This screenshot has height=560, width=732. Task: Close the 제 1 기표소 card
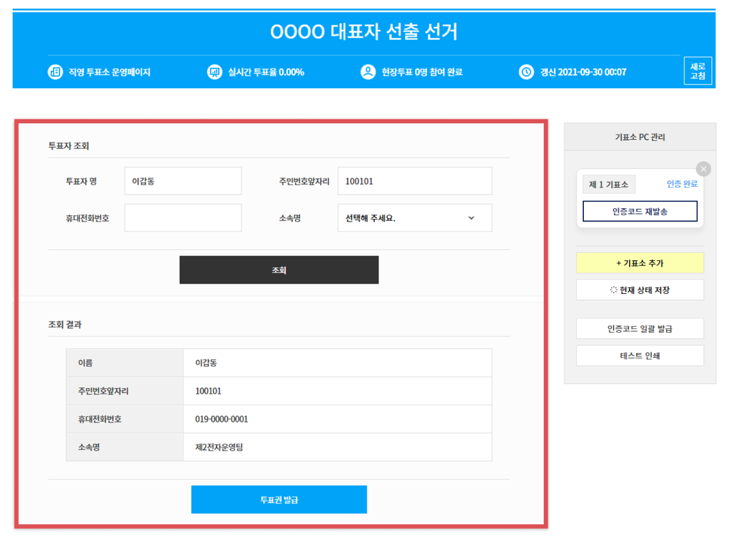click(x=703, y=169)
